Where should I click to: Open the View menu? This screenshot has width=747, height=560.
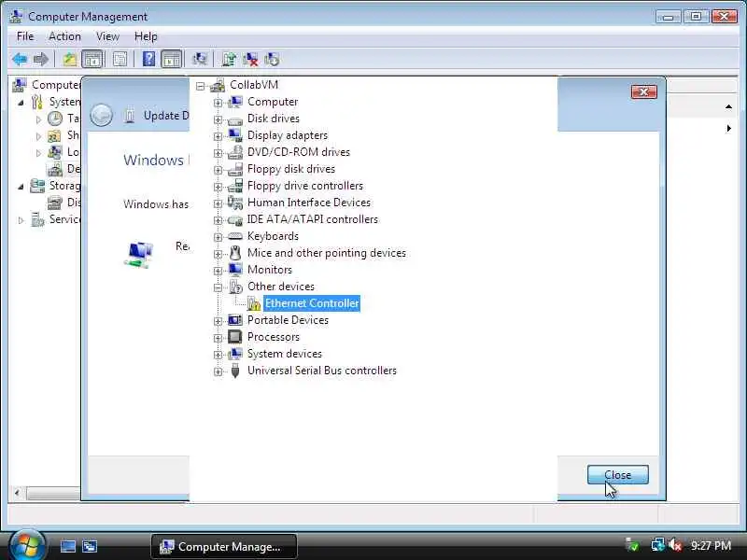click(107, 36)
